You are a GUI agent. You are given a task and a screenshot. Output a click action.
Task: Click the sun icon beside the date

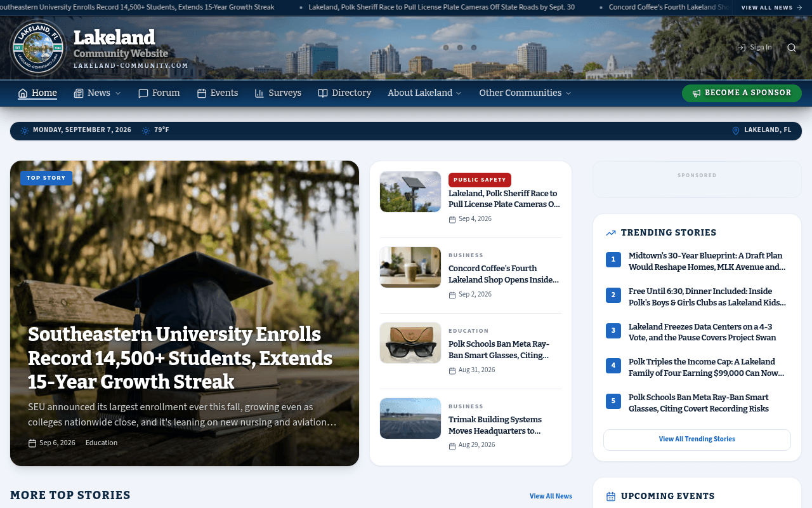(x=25, y=131)
